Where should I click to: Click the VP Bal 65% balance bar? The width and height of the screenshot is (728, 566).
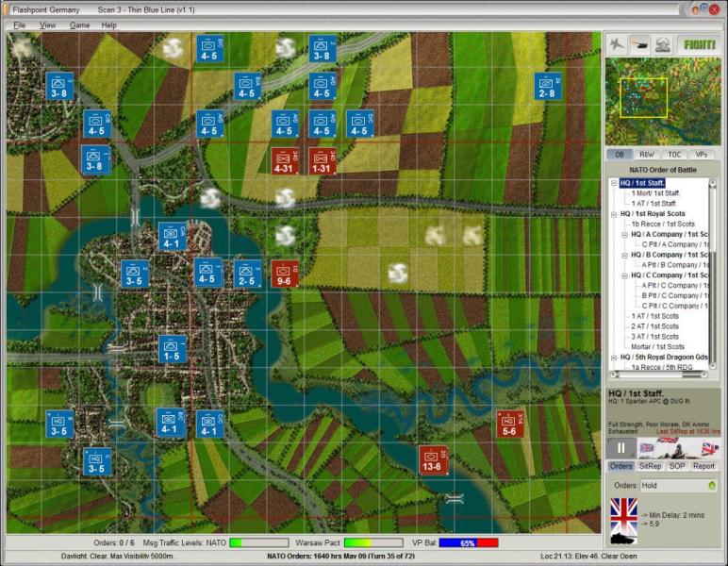click(x=469, y=543)
